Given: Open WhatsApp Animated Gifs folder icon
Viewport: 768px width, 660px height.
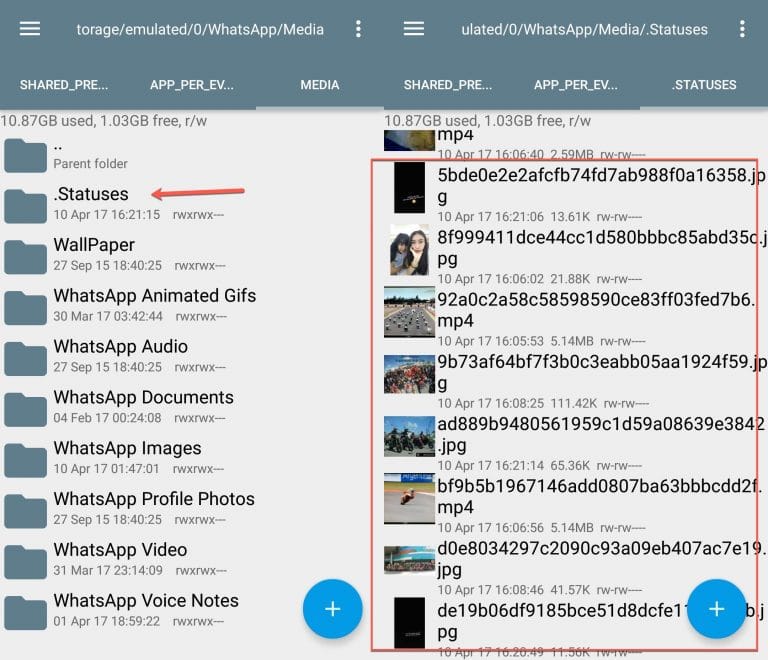Looking at the screenshot, I should pos(25,308).
